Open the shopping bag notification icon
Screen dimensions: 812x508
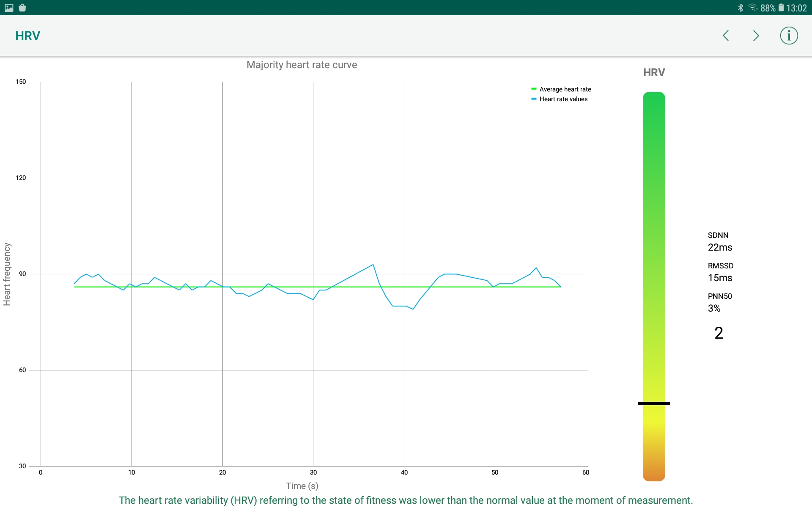tap(22, 8)
